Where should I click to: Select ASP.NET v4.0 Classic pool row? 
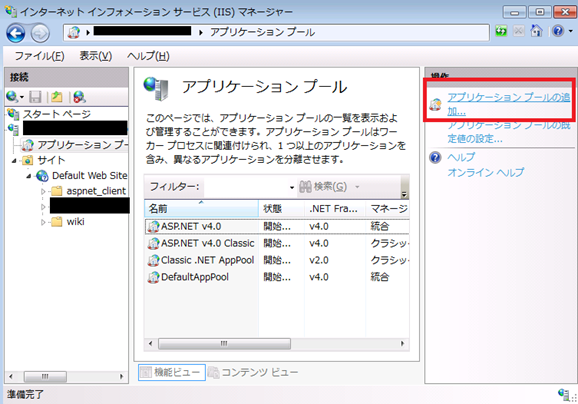[277, 243]
